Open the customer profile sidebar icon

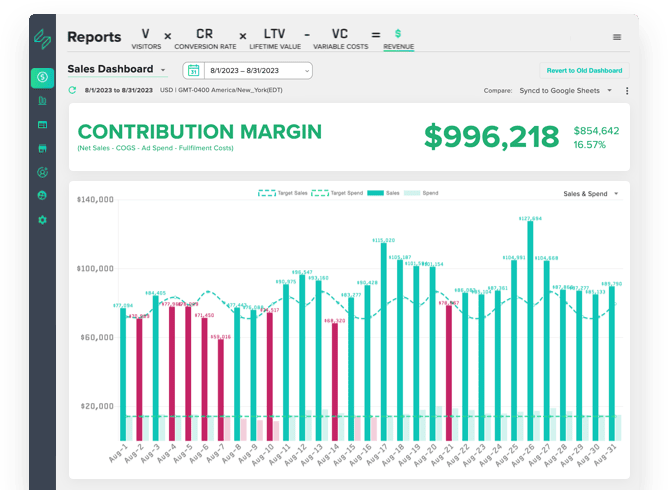42,172
